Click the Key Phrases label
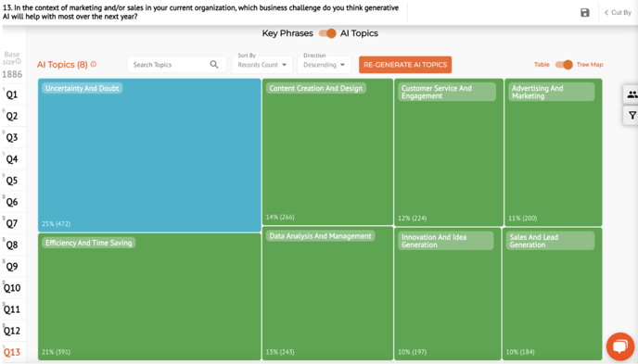 tap(287, 33)
